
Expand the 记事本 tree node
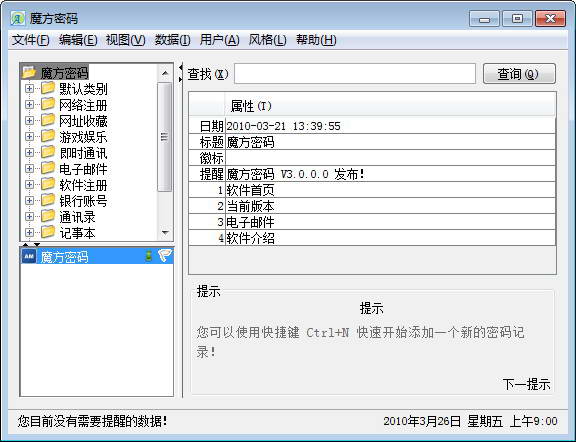pos(29,233)
